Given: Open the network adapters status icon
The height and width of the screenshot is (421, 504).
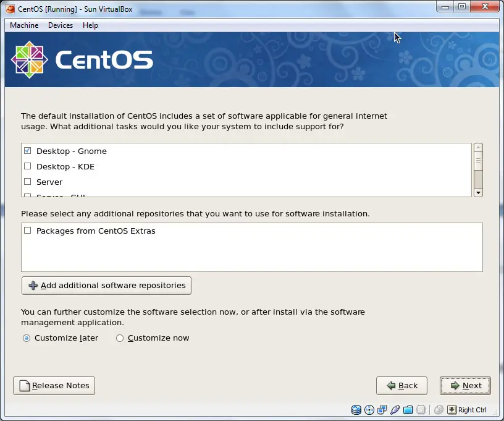Looking at the screenshot, I should pos(382,410).
